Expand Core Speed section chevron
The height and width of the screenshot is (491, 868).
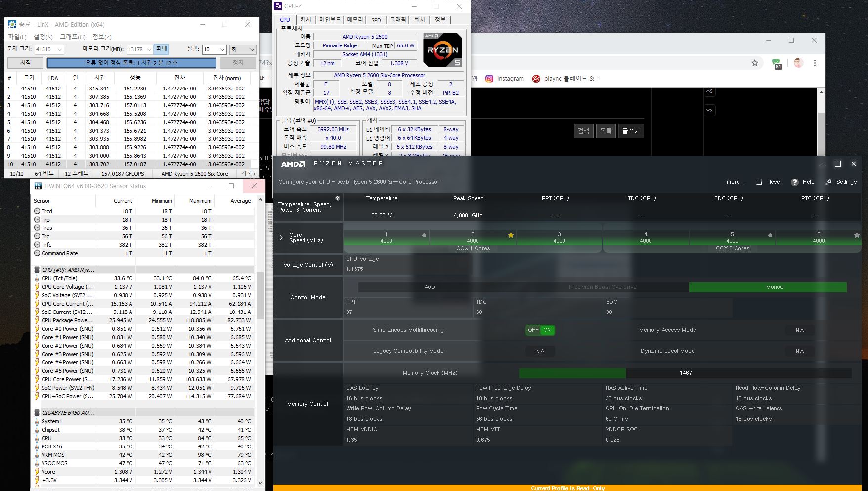(x=281, y=238)
